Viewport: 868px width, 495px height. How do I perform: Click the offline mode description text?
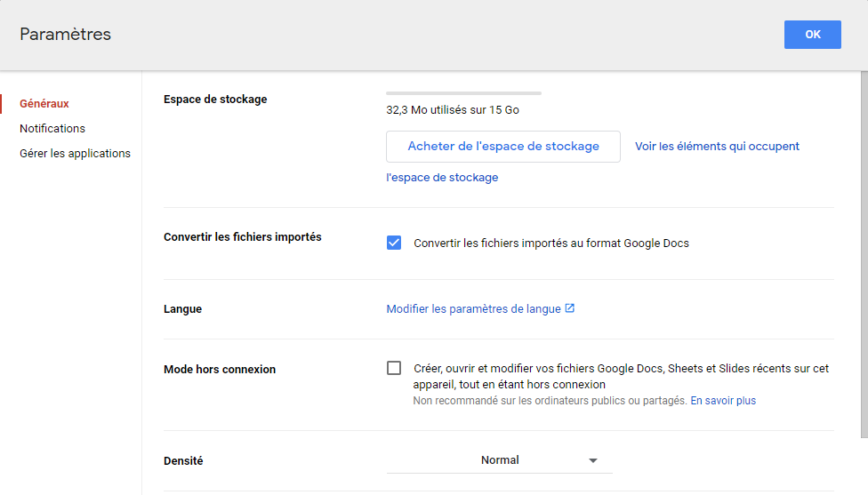coord(621,376)
